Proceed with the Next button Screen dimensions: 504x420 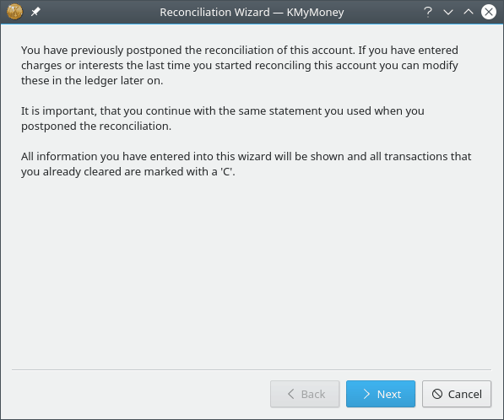[x=381, y=394]
